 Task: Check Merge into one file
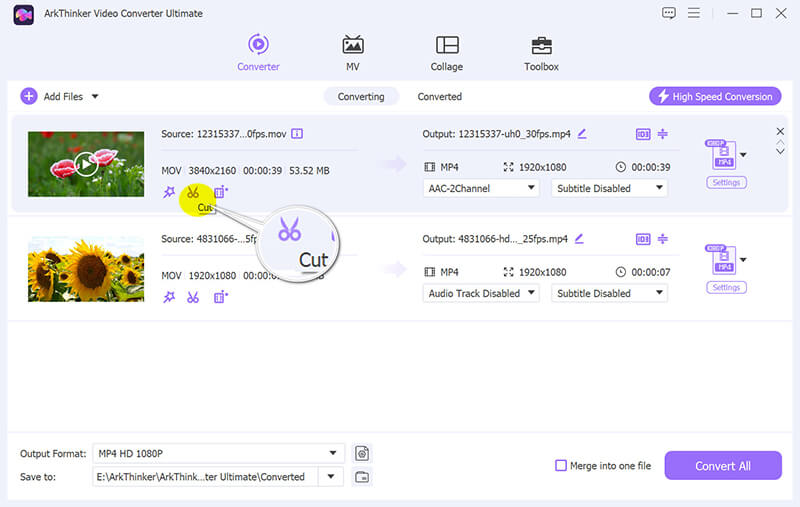(x=561, y=465)
